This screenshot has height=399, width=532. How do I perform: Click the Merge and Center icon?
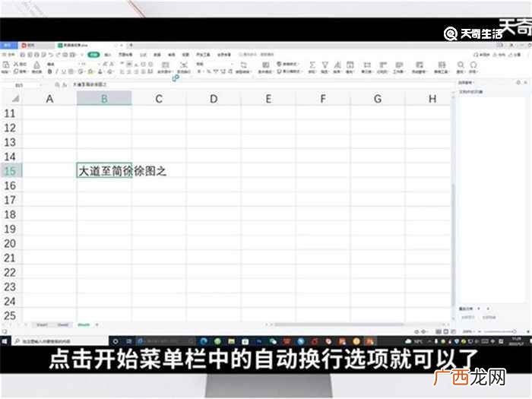coord(166,65)
